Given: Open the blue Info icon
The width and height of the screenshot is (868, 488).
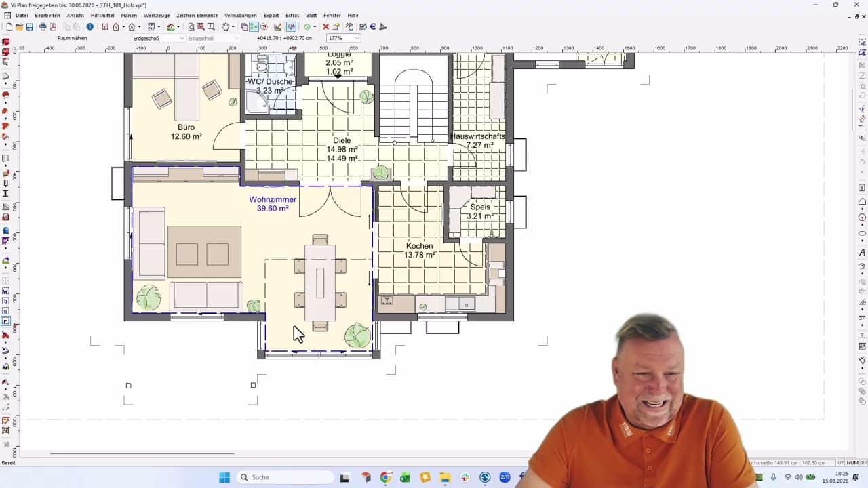Looking at the screenshot, I should tap(90, 27).
